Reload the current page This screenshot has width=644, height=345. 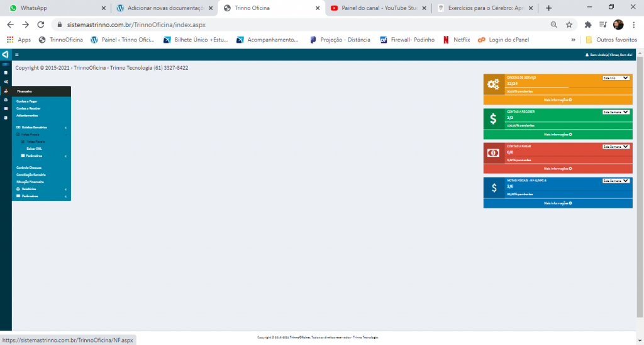pos(41,25)
